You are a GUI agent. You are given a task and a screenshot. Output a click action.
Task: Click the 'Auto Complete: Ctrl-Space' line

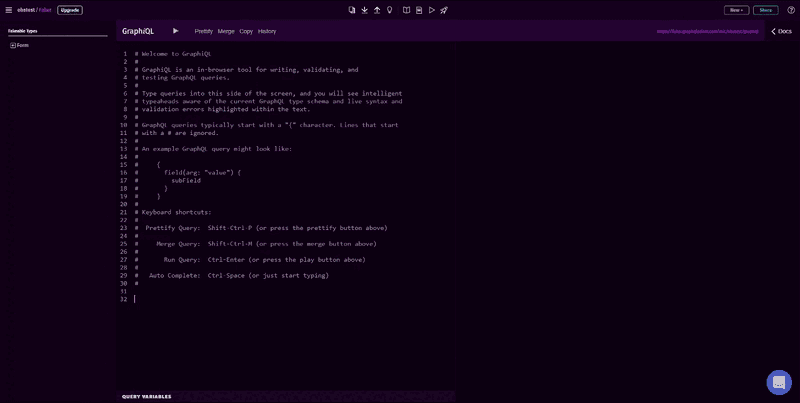pyautogui.click(x=232, y=275)
